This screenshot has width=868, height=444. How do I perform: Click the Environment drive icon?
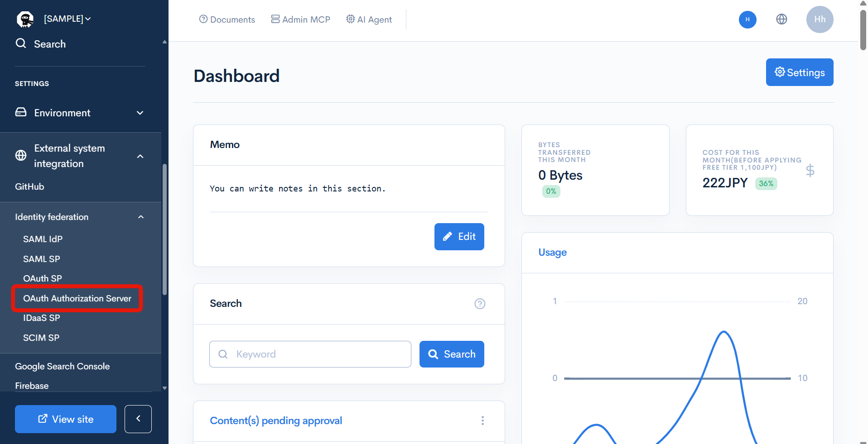click(x=21, y=112)
